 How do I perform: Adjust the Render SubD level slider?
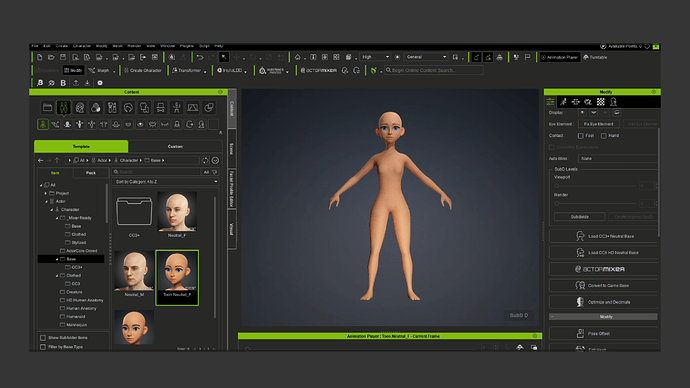tap(595, 203)
